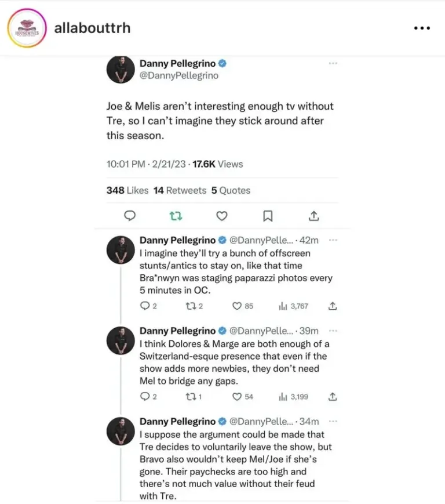This screenshot has width=445, height=504.
Task: Click the analytics icon showing 3,767 views
Action: coord(287,306)
